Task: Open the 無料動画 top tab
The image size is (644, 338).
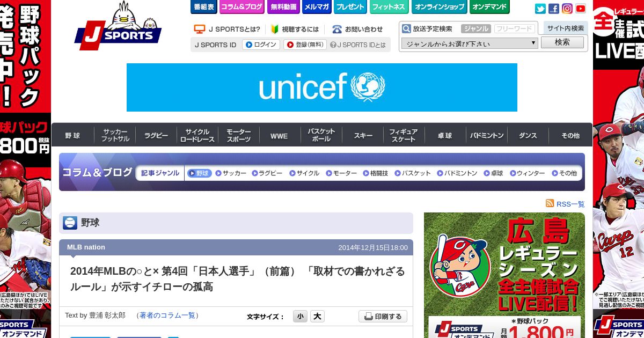Action: point(283,7)
